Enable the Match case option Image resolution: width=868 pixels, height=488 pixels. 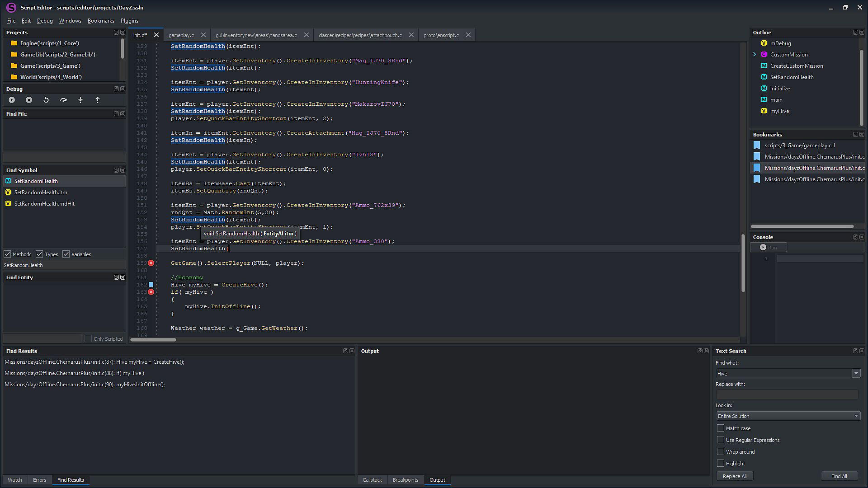click(721, 428)
